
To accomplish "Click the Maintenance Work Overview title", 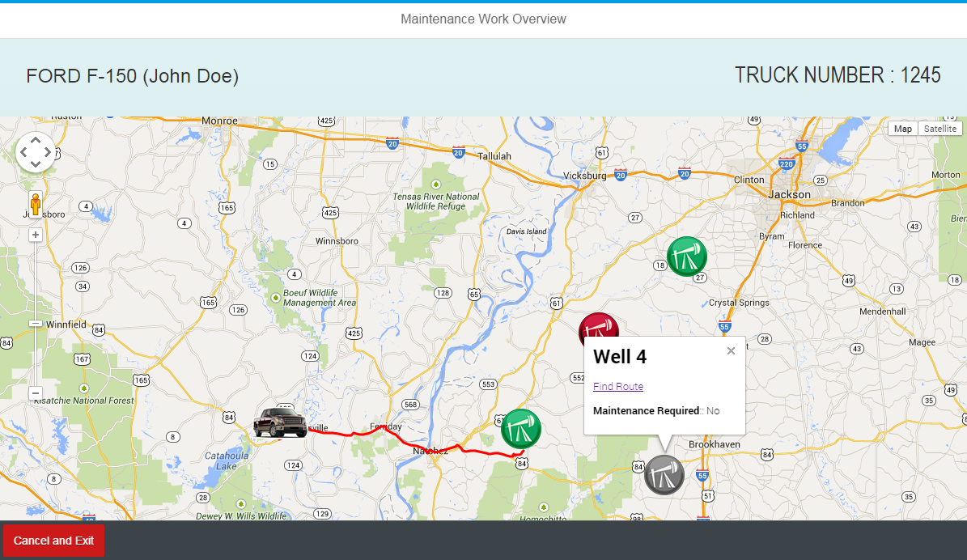I will point(484,19).
